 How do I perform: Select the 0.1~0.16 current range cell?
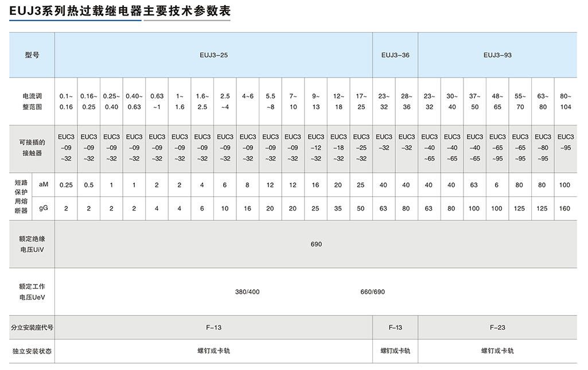[66, 102]
